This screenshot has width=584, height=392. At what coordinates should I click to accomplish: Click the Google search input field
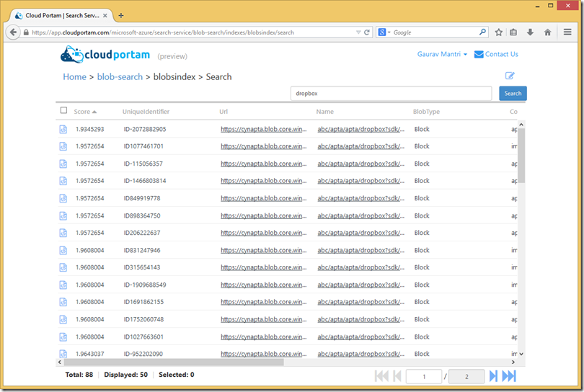(434, 32)
